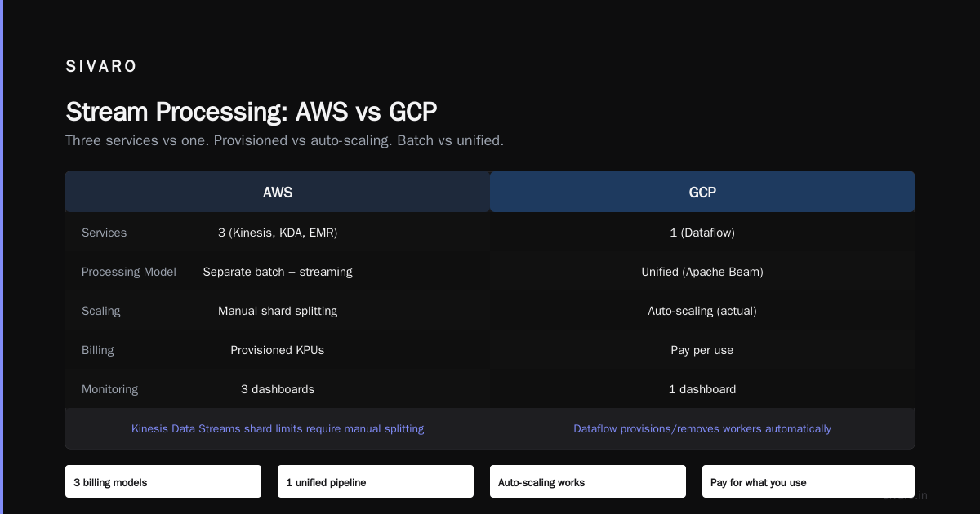
Task: Click the 'Pay per use' cell
Action: click(x=702, y=350)
